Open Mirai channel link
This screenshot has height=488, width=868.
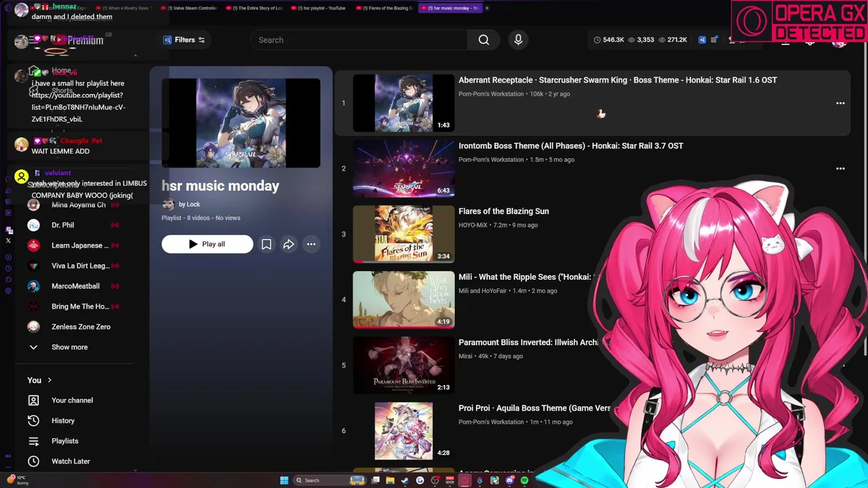pos(465,357)
